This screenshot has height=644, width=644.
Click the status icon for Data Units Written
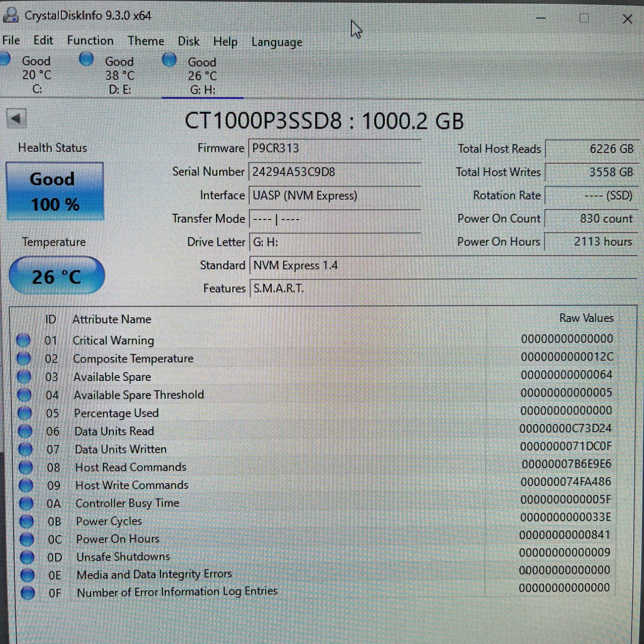tap(26, 449)
